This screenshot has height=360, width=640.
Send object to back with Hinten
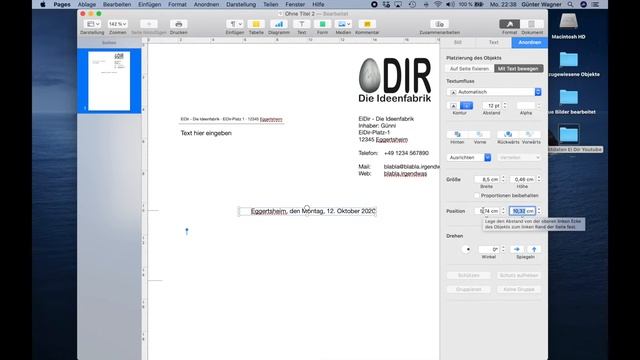(x=457, y=134)
